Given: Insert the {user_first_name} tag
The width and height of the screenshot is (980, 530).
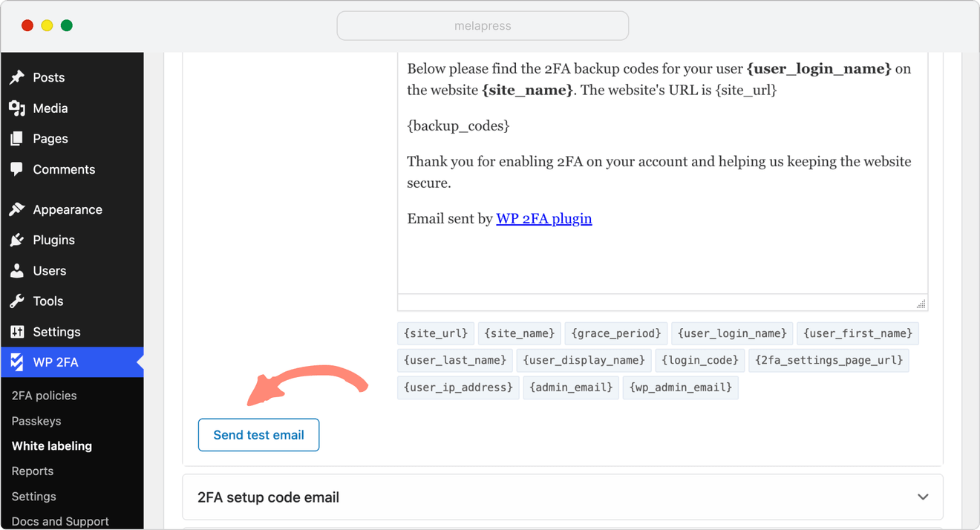Looking at the screenshot, I should point(858,333).
